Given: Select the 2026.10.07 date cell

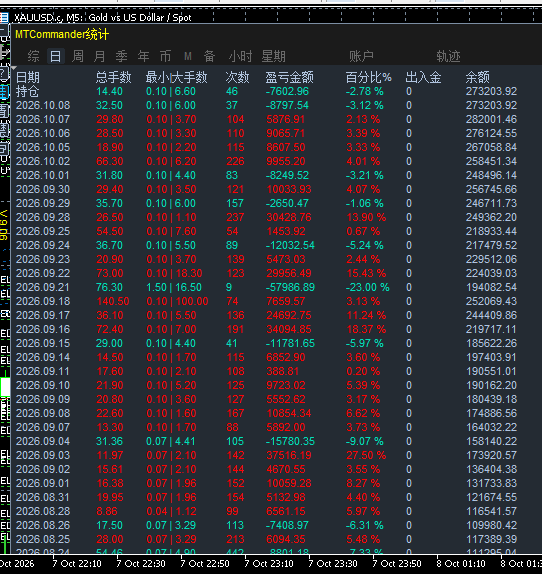Looking at the screenshot, I should [x=43, y=119].
